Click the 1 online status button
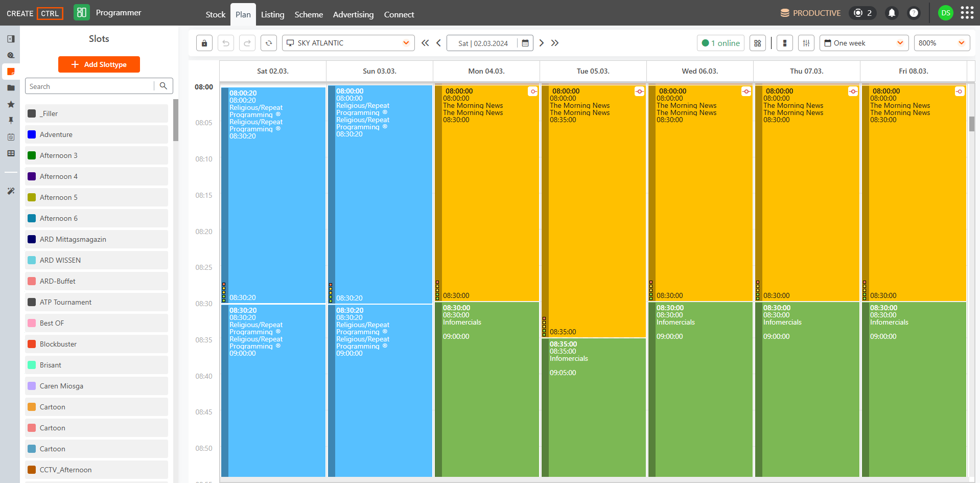Viewport: 980px width, 483px height. (x=720, y=43)
